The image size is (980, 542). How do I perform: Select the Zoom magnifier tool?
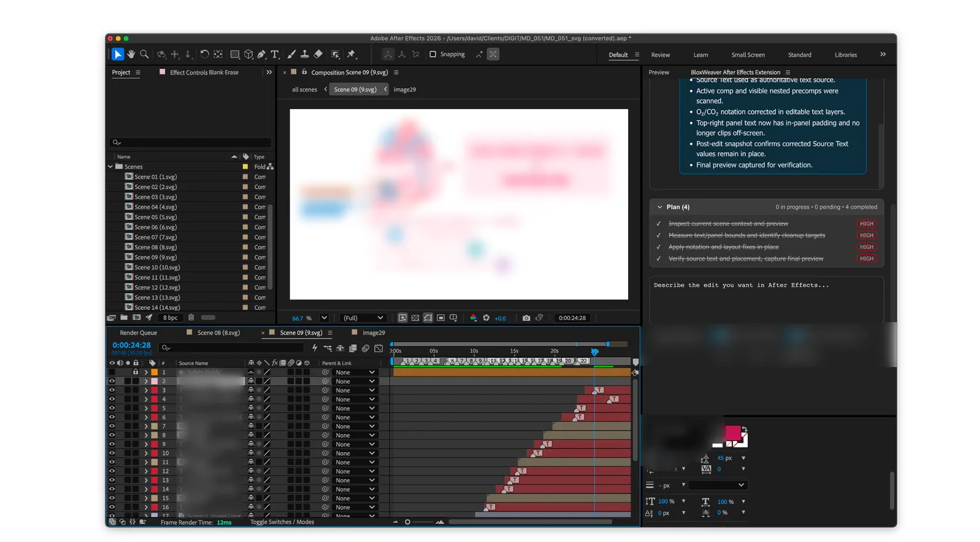144,54
